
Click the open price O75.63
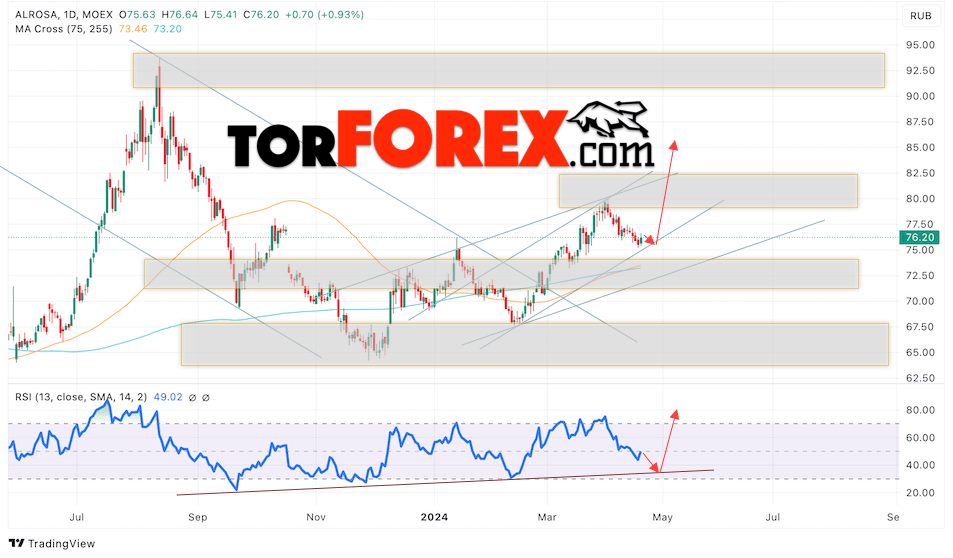click(137, 15)
